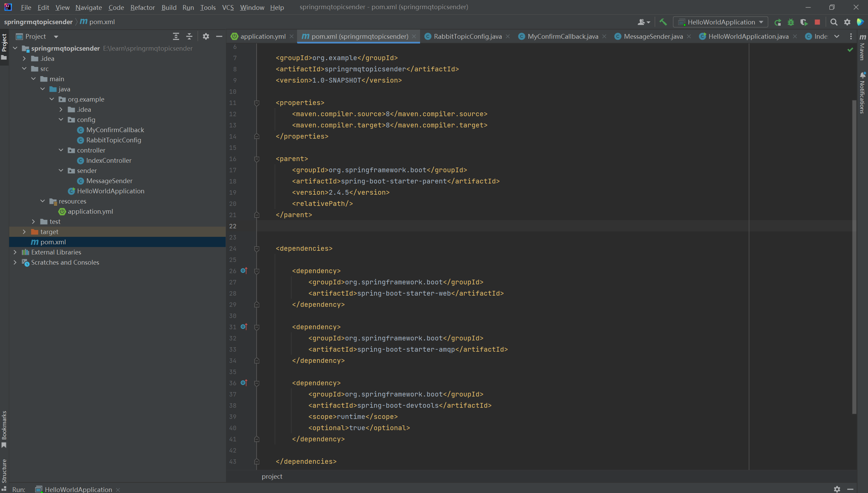
Task: Open the HelloWorldApplication run configuration dropdown
Action: click(721, 22)
